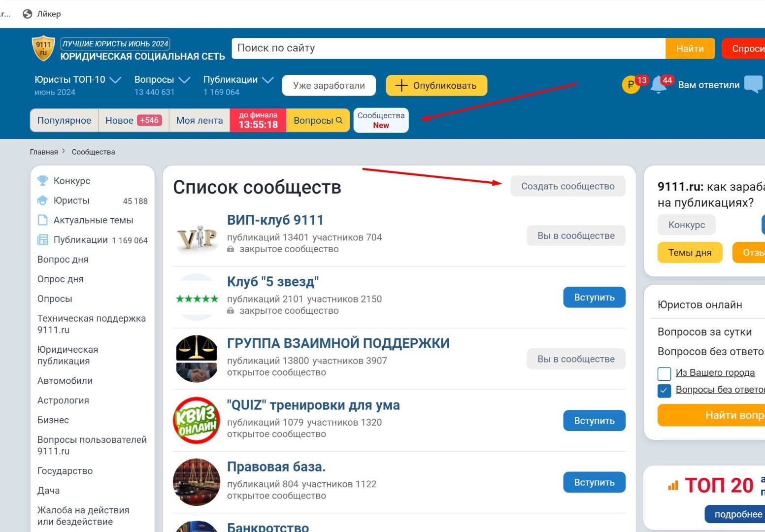
Task: Expand the Юристы ТОП-10 dropdown
Action: pos(115,80)
